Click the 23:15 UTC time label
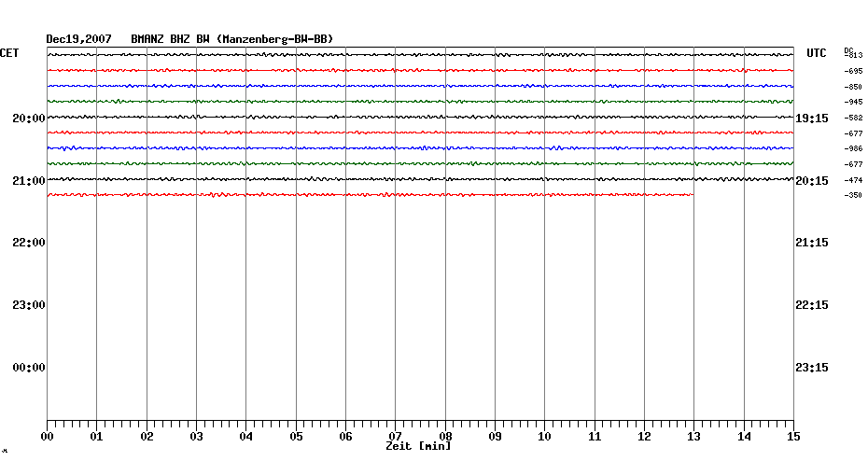The width and height of the screenshot is (868, 461). (x=812, y=368)
